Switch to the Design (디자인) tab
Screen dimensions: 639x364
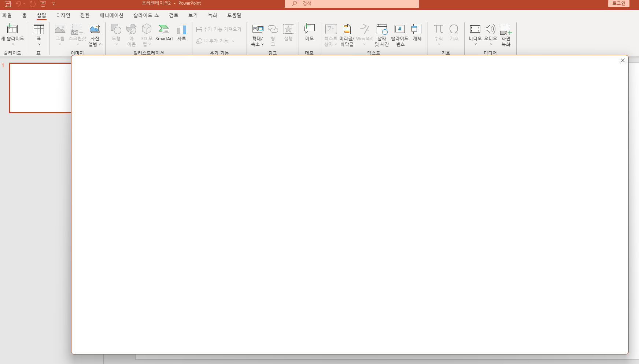(63, 15)
